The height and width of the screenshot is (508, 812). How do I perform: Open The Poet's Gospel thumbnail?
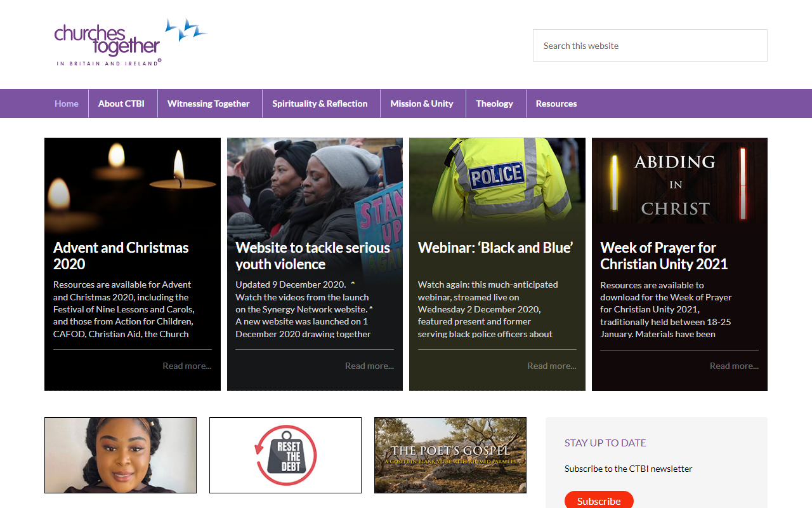click(x=450, y=455)
